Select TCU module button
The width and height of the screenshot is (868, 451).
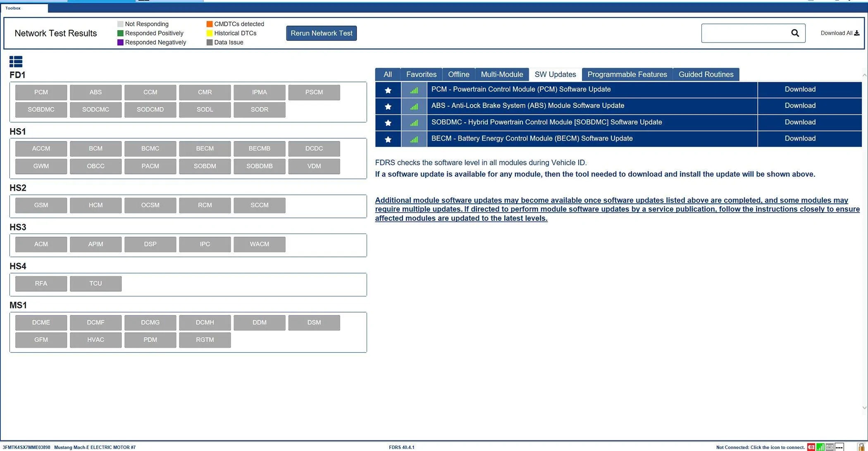(95, 284)
